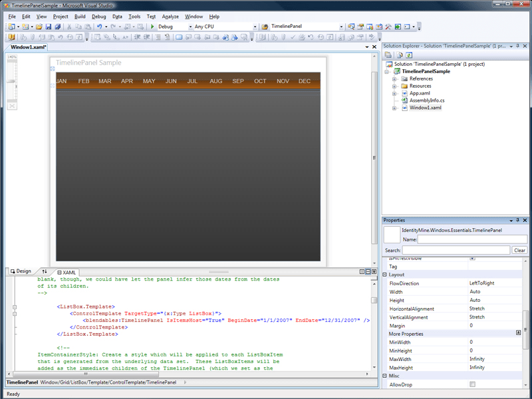Click the designer zoom slider

point(12,81)
